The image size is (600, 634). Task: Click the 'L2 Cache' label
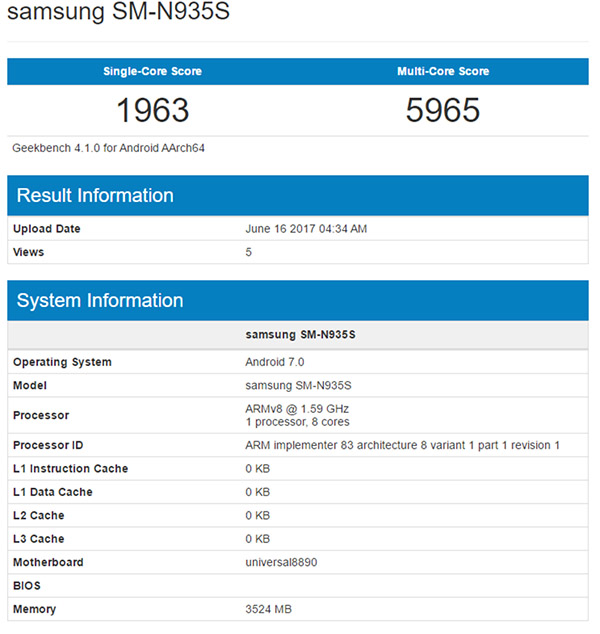pos(38,516)
